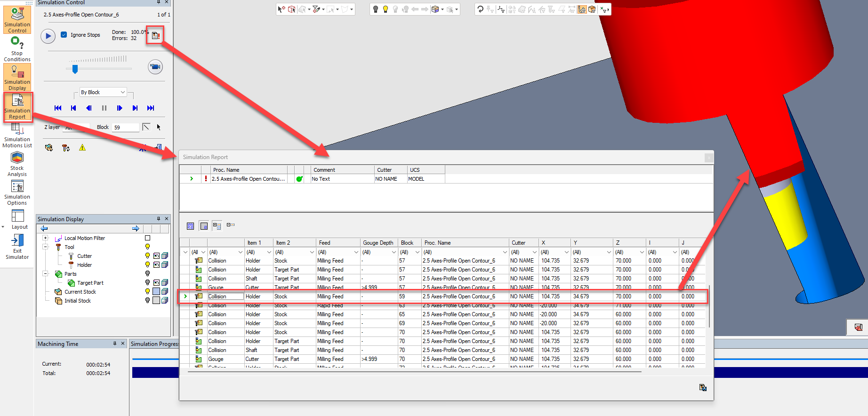
Task: Click the Simulation Options icon
Action: (17, 192)
